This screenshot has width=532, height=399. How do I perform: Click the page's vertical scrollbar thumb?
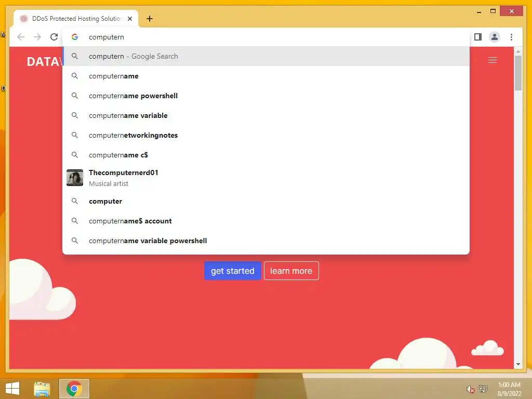point(518,73)
